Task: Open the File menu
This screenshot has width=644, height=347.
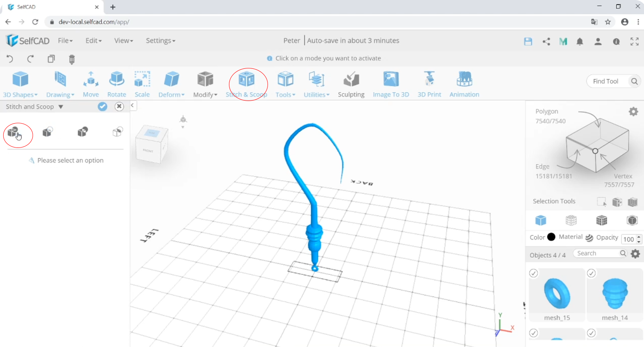Action: [x=65, y=41]
